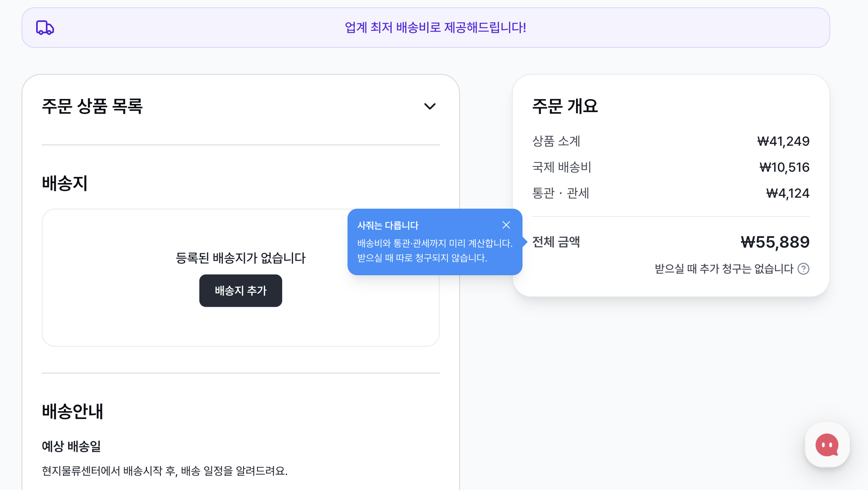The height and width of the screenshot is (490, 868).
Task: Click the 예상 배송일 subheading
Action: (x=71, y=447)
